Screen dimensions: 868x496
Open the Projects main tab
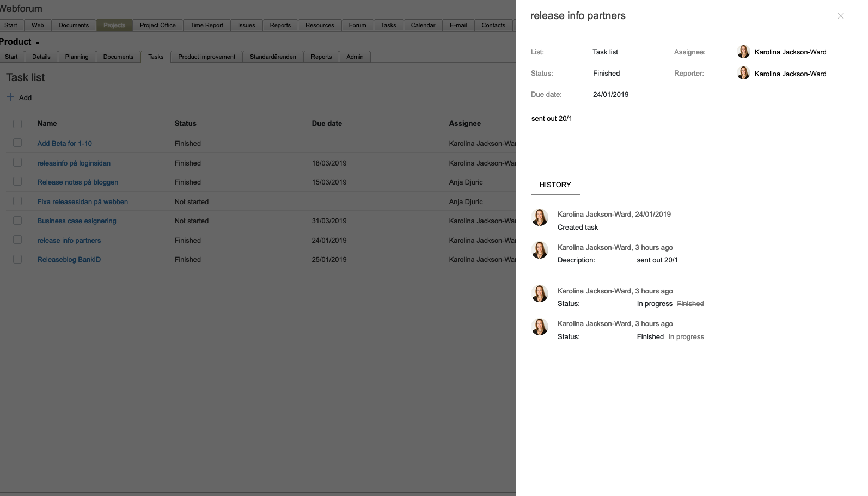114,25
